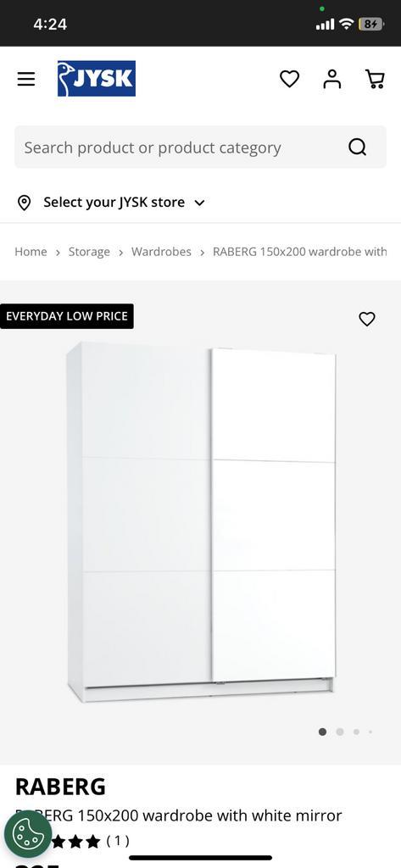Open the Storage breadcrumb
Screen dimensions: 401x868
pyautogui.click(x=89, y=252)
